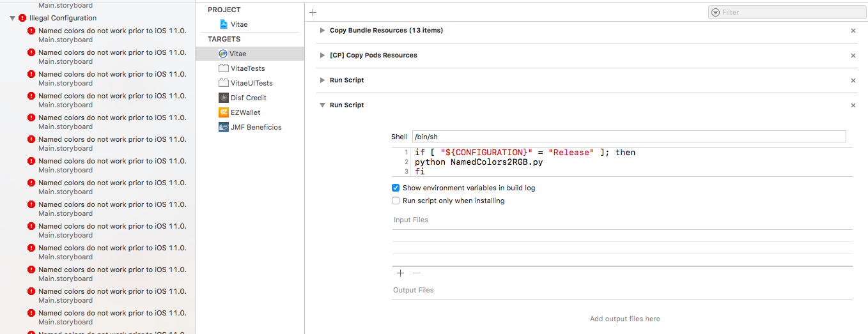Expand the collapsed Run Script phase

coord(322,80)
